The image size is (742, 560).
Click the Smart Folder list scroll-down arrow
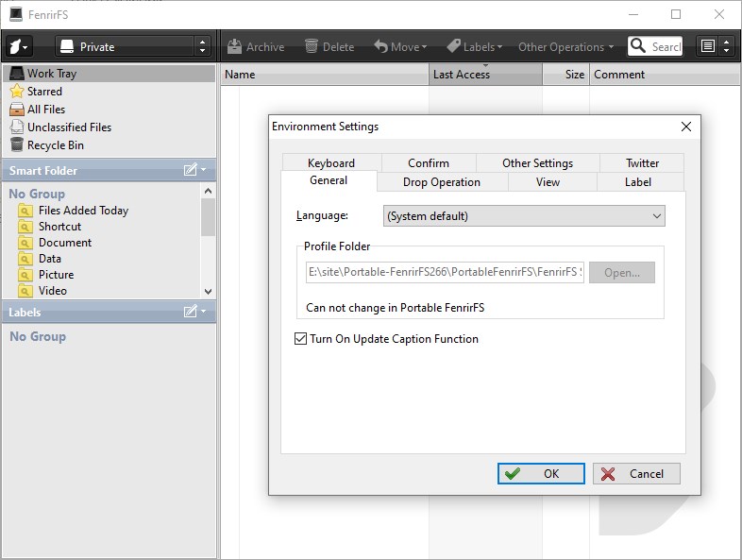(208, 292)
